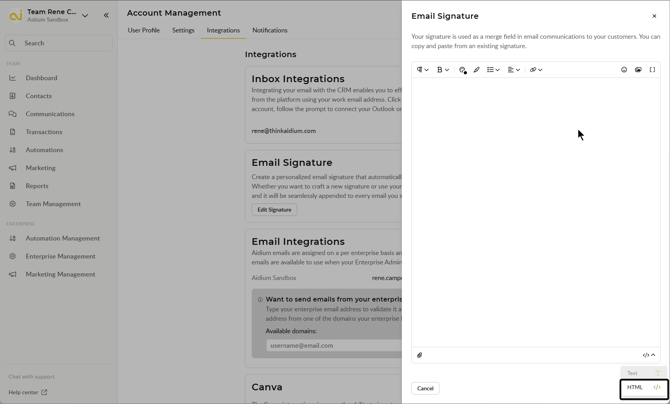Click the insert image icon

point(638,70)
